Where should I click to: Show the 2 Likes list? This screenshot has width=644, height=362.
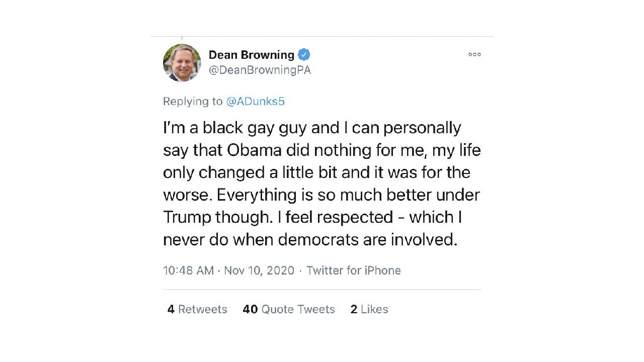369,309
